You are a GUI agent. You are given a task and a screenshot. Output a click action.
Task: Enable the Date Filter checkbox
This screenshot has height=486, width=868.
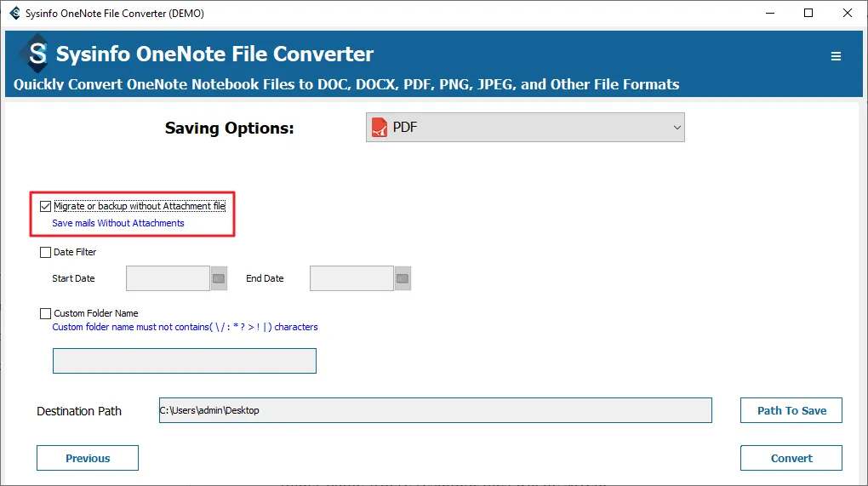[45, 253]
